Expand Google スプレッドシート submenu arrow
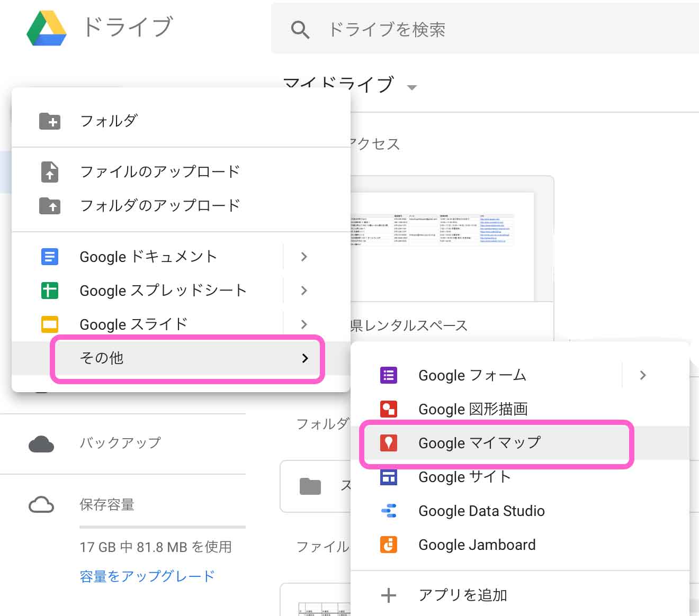 tap(304, 291)
